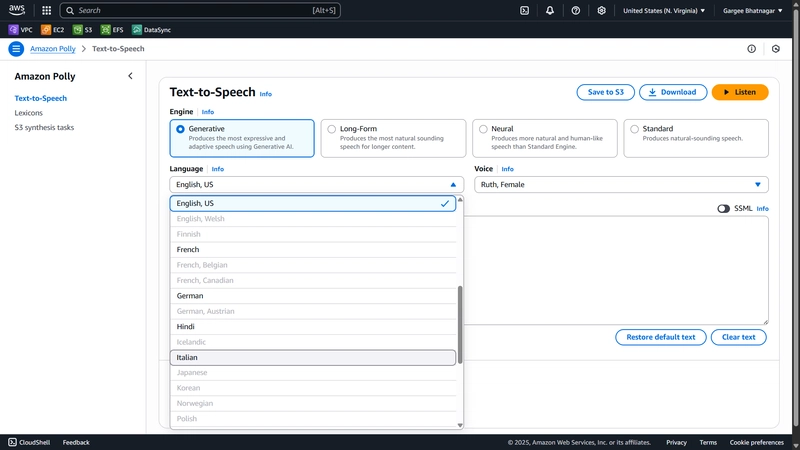Select the Long-Form engine option

pyautogui.click(x=393, y=138)
